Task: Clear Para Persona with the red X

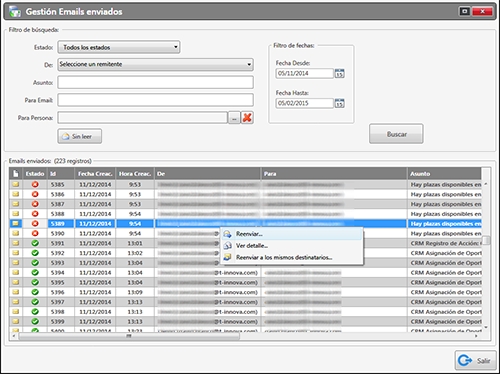Action: pos(247,117)
